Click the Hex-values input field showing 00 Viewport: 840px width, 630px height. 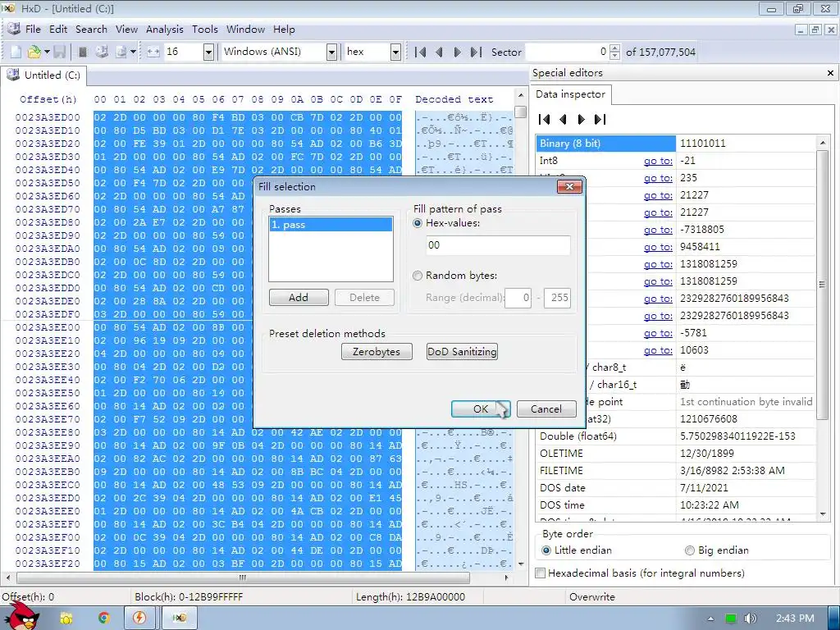pyautogui.click(x=498, y=244)
